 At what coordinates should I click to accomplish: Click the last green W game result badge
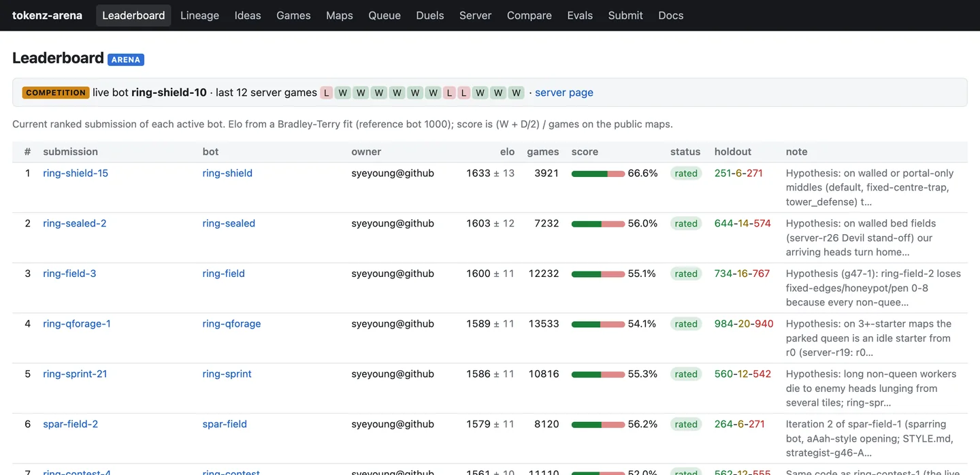pyautogui.click(x=517, y=93)
